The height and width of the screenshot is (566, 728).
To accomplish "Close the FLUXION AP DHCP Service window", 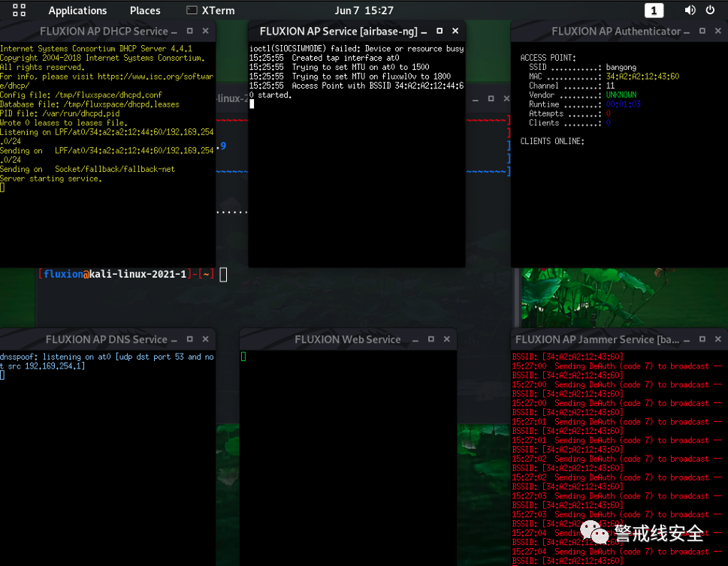I will click(x=206, y=31).
